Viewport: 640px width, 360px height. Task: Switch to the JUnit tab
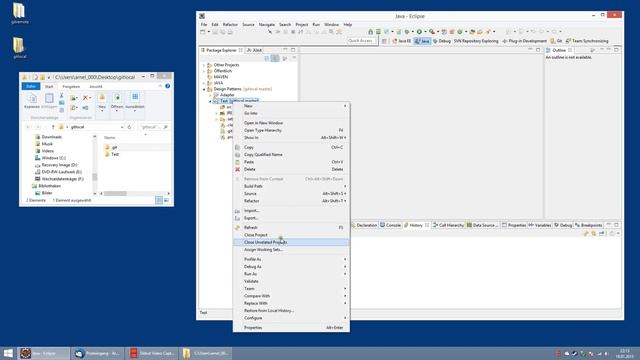[x=254, y=50]
